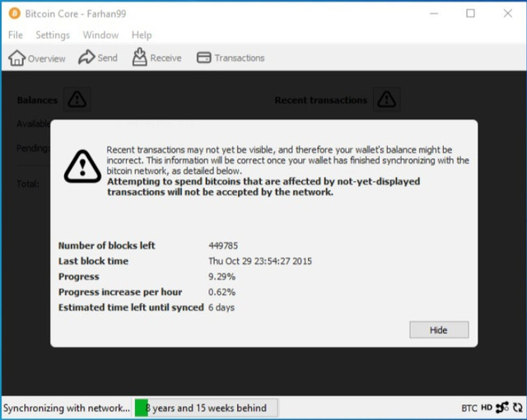Screen dimensions: 527x420
Task: Go to the Overview tab
Action: point(37,58)
